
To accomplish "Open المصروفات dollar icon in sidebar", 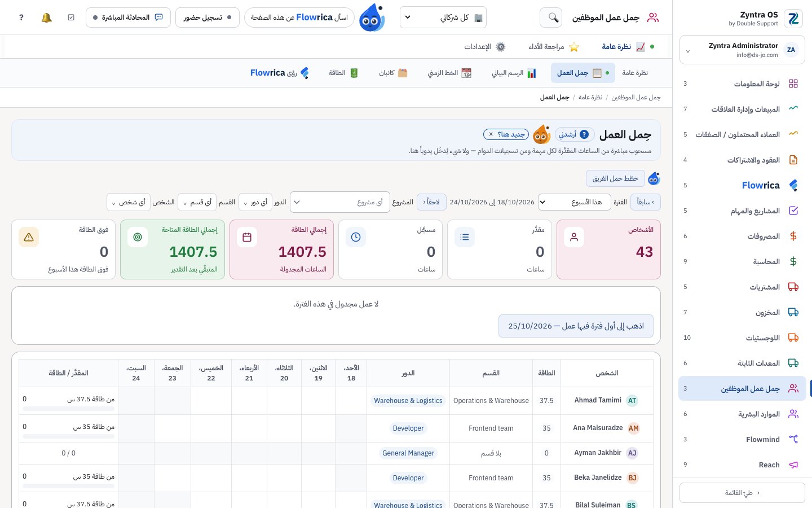I will pos(793,236).
